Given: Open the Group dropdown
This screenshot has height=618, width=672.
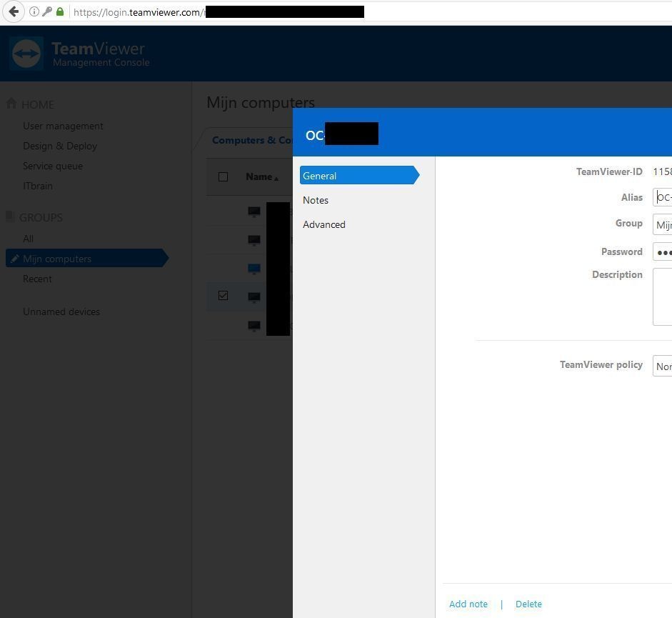Looking at the screenshot, I should point(662,225).
